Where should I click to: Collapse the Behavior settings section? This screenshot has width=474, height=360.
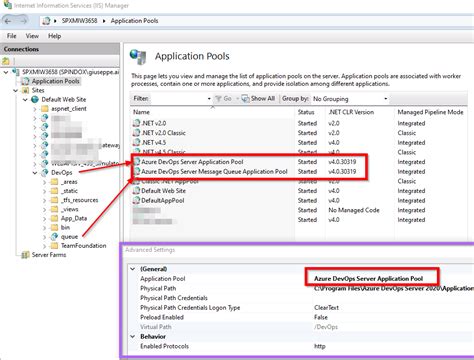point(133,337)
